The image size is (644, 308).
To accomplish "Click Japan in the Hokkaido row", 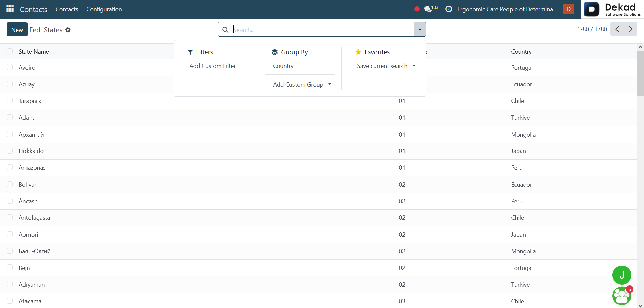I will (518, 151).
